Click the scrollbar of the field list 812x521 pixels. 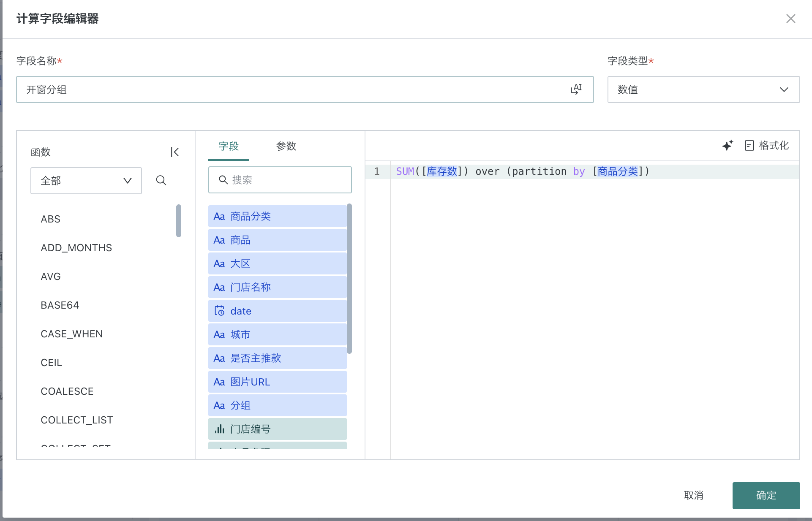pyautogui.click(x=349, y=279)
